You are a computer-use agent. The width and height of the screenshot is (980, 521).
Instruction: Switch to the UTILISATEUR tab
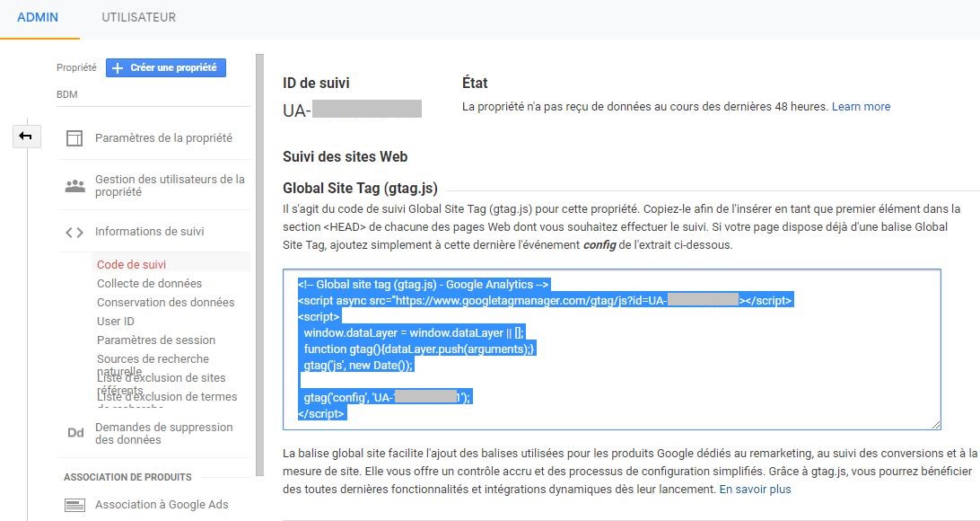click(137, 16)
